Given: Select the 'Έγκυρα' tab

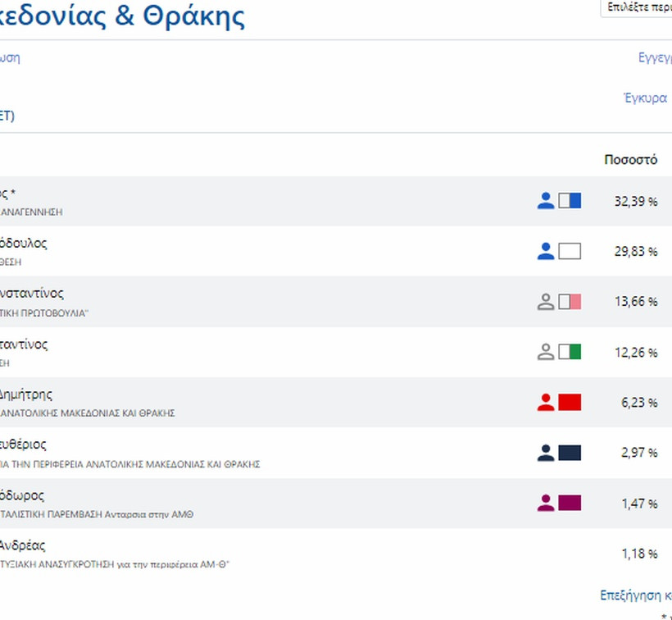Looking at the screenshot, I should [x=645, y=98].
